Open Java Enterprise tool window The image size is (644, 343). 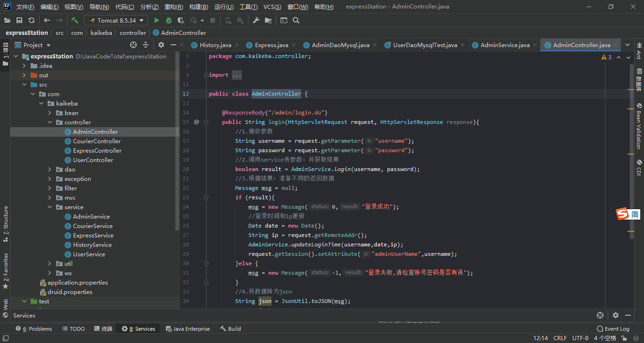click(x=187, y=329)
